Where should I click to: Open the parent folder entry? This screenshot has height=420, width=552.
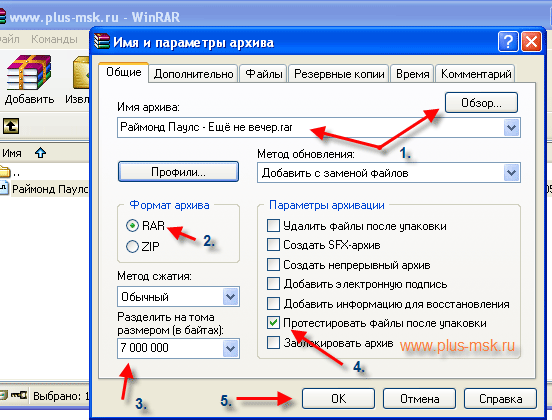tap(9, 172)
